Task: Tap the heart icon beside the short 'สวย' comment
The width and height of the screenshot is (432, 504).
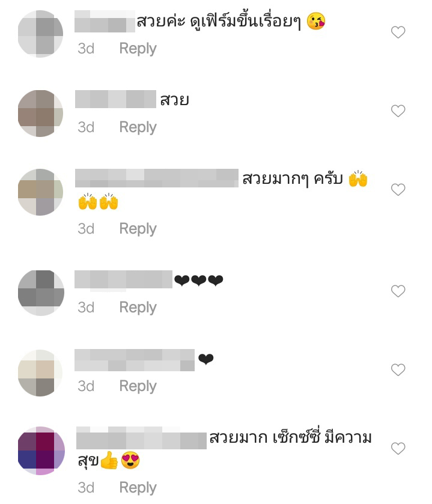Action: (398, 111)
